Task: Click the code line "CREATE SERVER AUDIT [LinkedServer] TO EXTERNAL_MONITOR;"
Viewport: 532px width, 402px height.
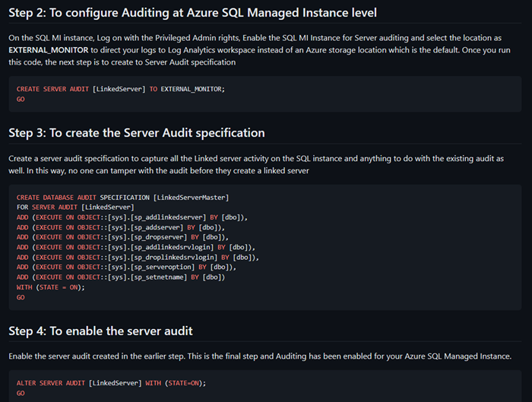Action: pos(120,89)
